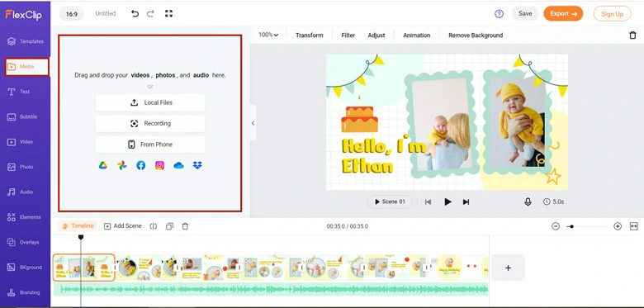Record a voiceover with microphone icon
The image size is (644, 308).
[x=528, y=201]
